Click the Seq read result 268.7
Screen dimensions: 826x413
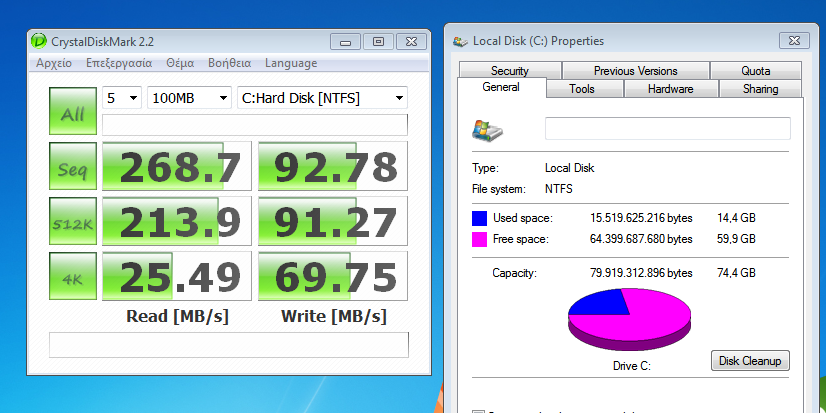(176, 166)
